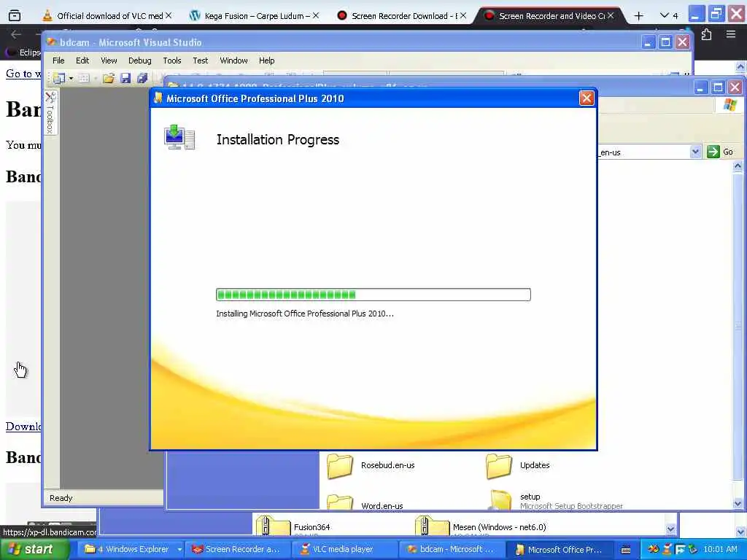
Task: Close the Kega Fusion browser tab
Action: [x=315, y=16]
